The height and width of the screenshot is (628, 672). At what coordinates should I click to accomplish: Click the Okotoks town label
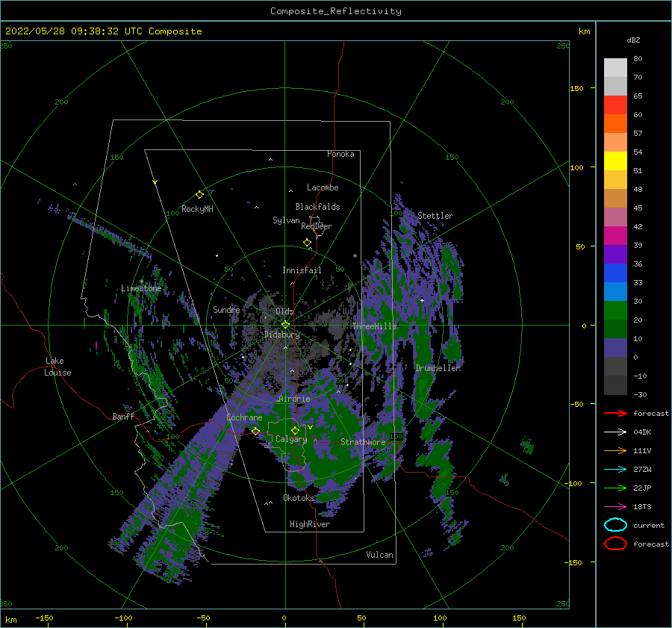click(x=299, y=497)
